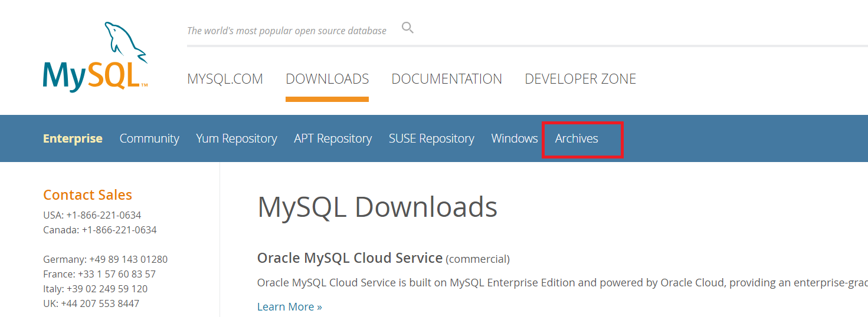Click the Contact Sales heading link
Viewport: 868px width, 317px height.
87,195
